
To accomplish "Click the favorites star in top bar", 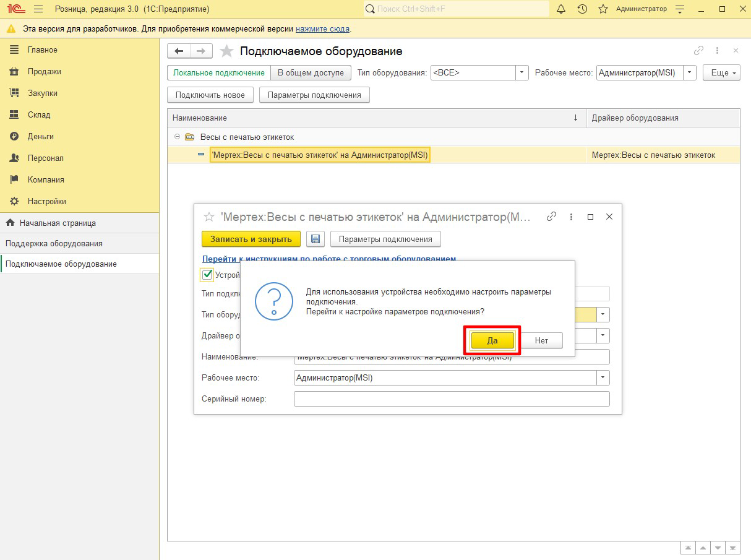I will (603, 9).
